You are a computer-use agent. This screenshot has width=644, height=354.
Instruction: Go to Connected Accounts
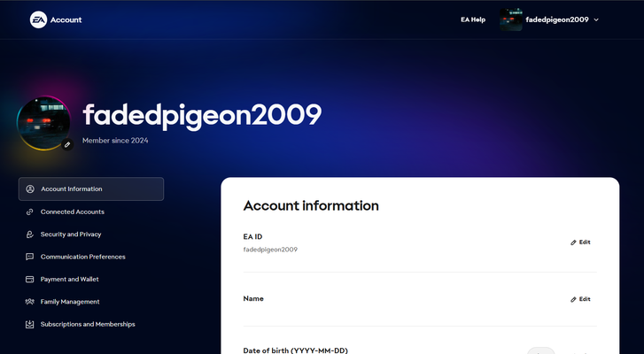(x=73, y=212)
